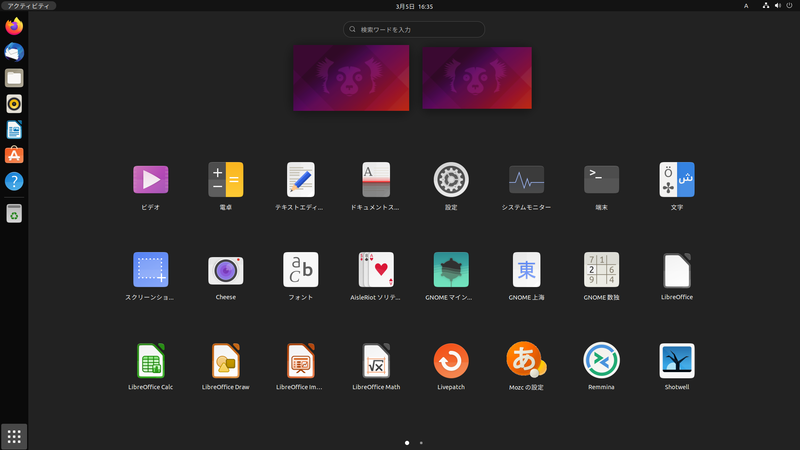
Task: Click the Show Applications grid button
Action: (x=14, y=436)
